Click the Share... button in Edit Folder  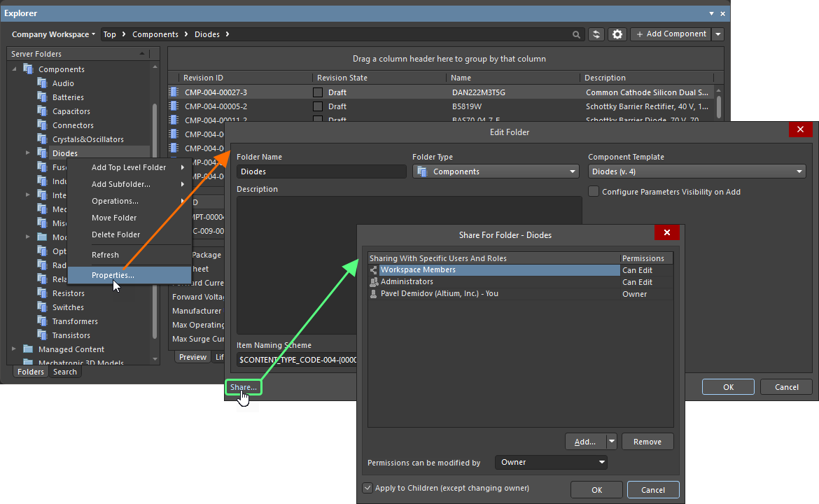244,388
